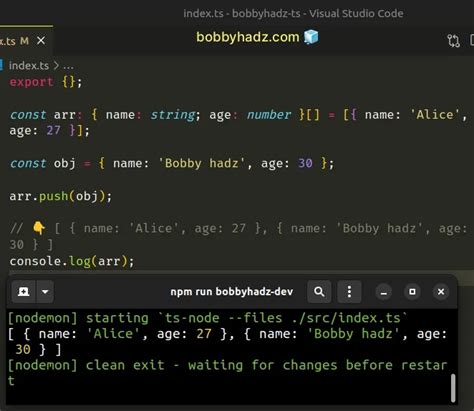Expand the breadcrumb ellipsis after index.ts
Screen dimensions: 474x411
[x=68, y=66]
